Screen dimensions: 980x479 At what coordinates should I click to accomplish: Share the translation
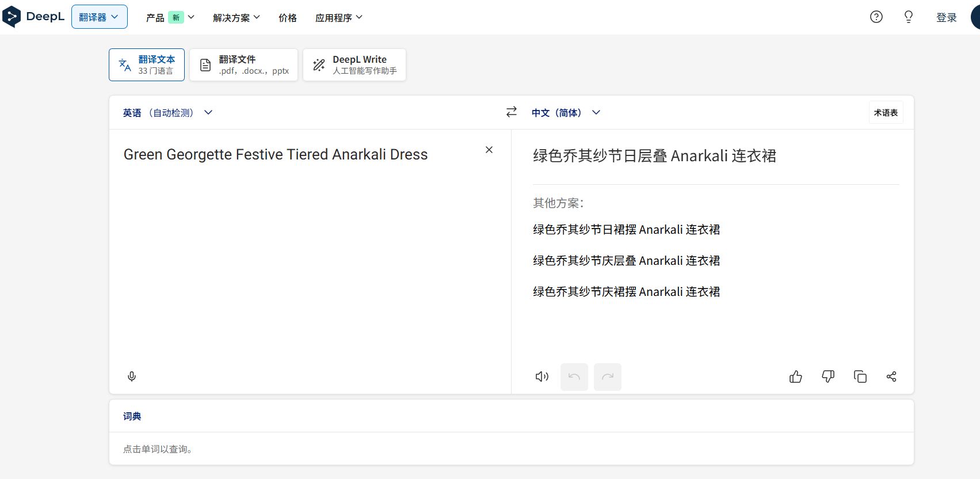(x=891, y=377)
